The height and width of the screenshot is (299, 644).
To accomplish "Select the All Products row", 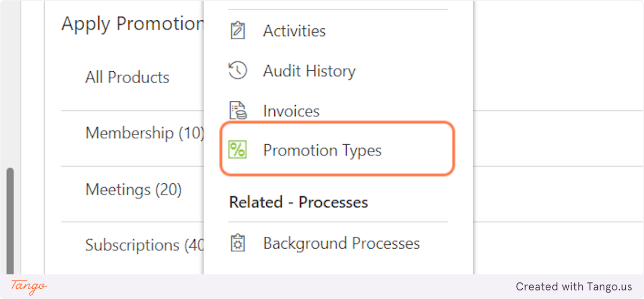I will pyautogui.click(x=127, y=77).
